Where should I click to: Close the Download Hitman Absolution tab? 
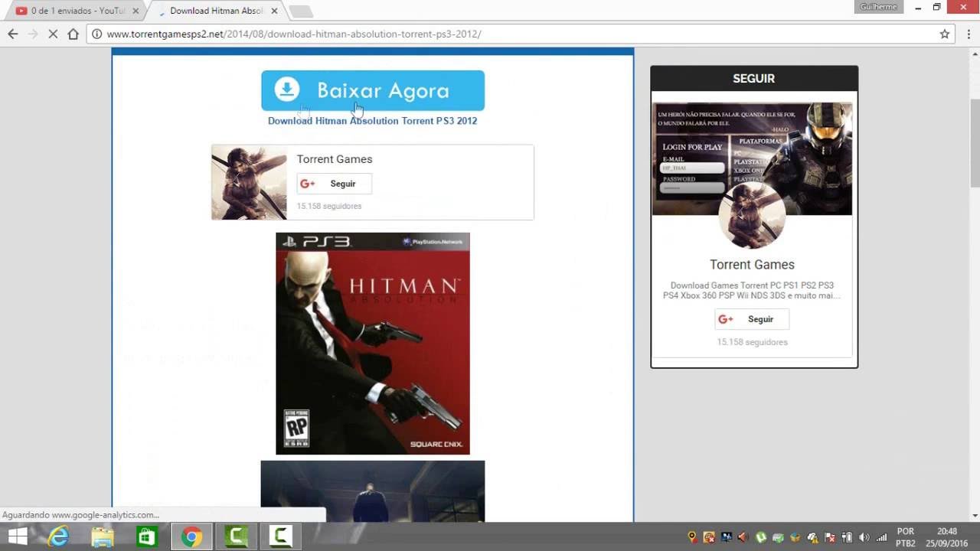click(274, 11)
